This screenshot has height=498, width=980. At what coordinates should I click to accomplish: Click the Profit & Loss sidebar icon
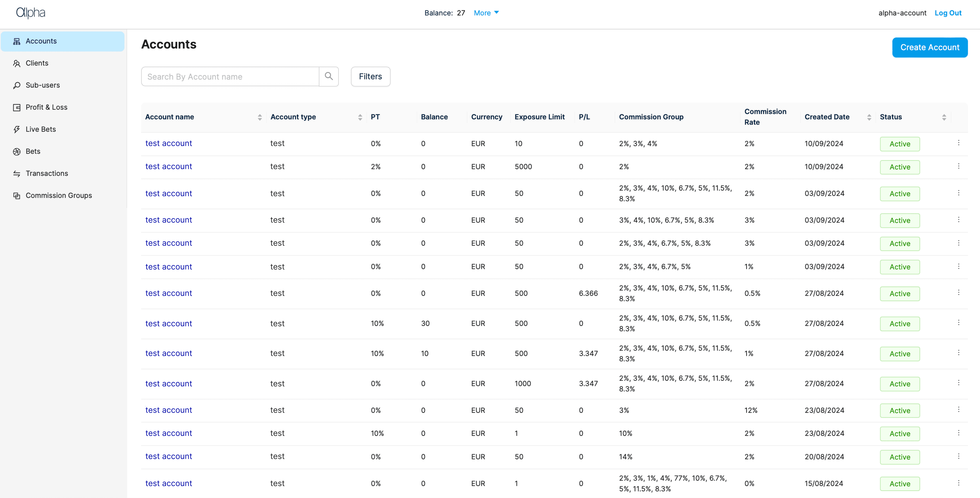[x=17, y=108]
